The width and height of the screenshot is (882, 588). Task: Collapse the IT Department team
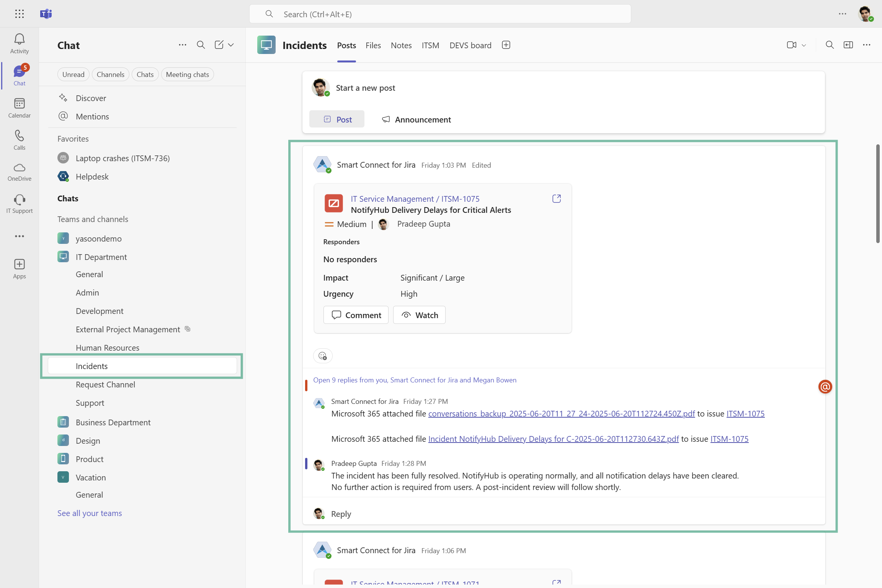pyautogui.click(x=101, y=257)
